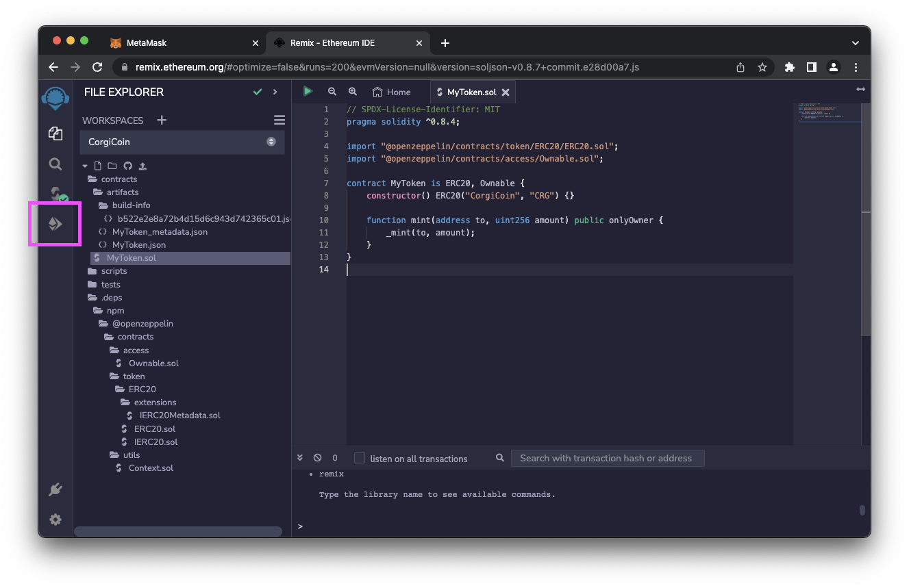Close the MyToken.sol editor tab

pyautogui.click(x=506, y=92)
